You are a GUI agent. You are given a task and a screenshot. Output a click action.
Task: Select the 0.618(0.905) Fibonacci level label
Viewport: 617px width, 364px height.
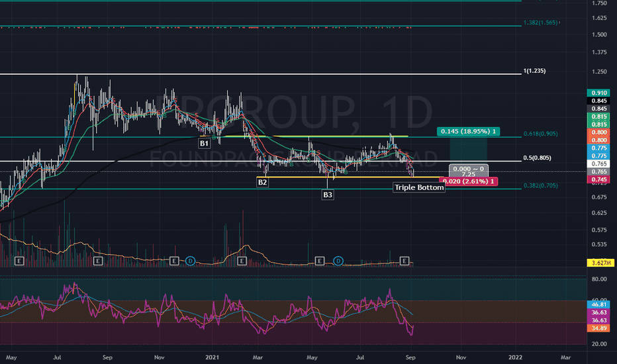click(x=541, y=134)
